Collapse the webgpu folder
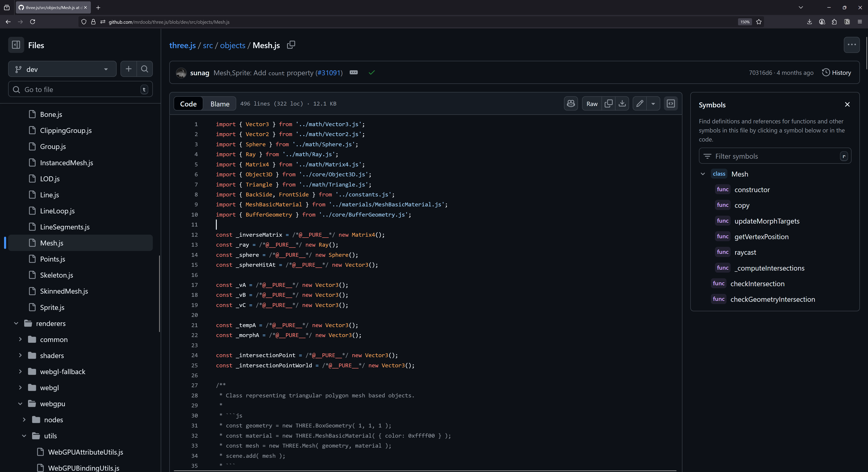Viewport: 868px width, 472px height. pyautogui.click(x=20, y=404)
